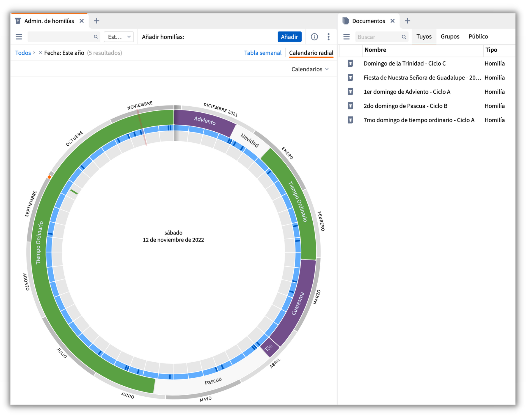Open the Documentos panel hamburger menu
The height and width of the screenshot is (420, 526).
[346, 37]
